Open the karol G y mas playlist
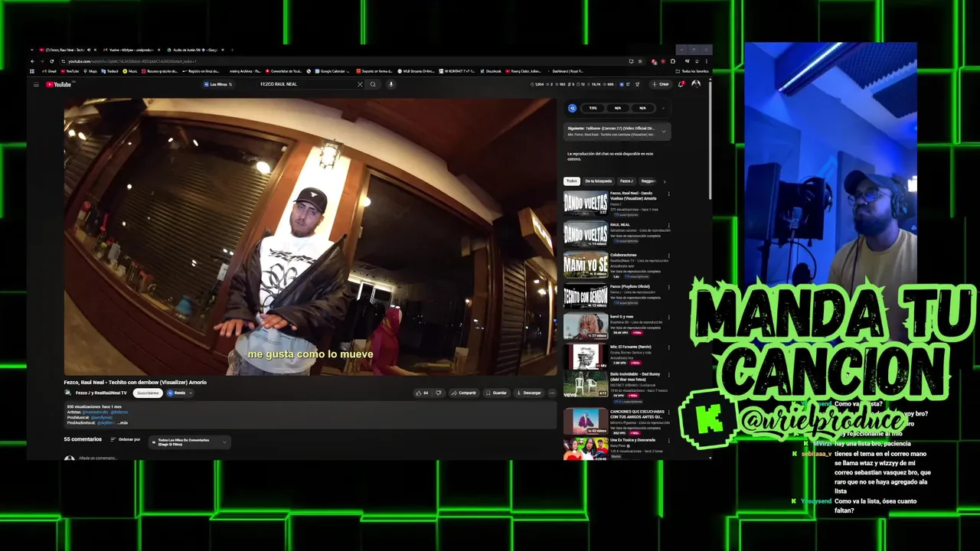The image size is (980, 551). pyautogui.click(x=586, y=327)
